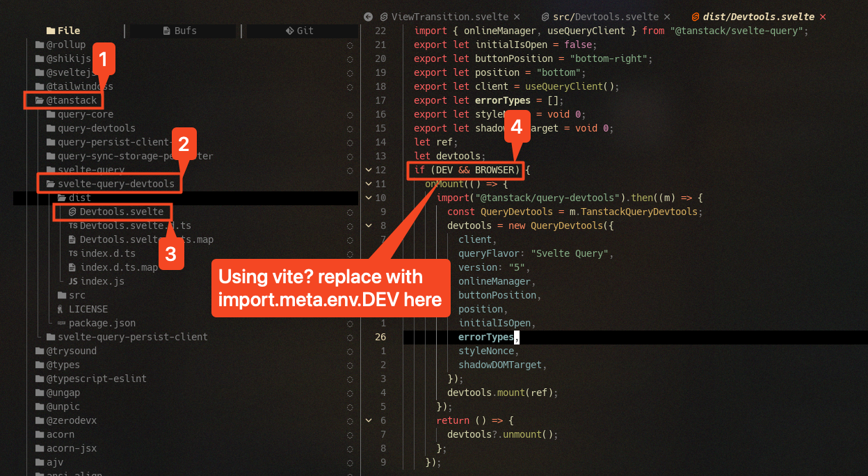The image size is (868, 476).
Task: Expand the query-persist-client folder
Action: [x=110, y=142]
